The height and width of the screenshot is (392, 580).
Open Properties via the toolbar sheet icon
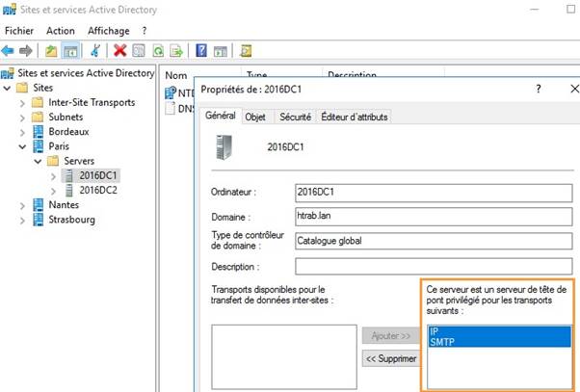coord(139,51)
